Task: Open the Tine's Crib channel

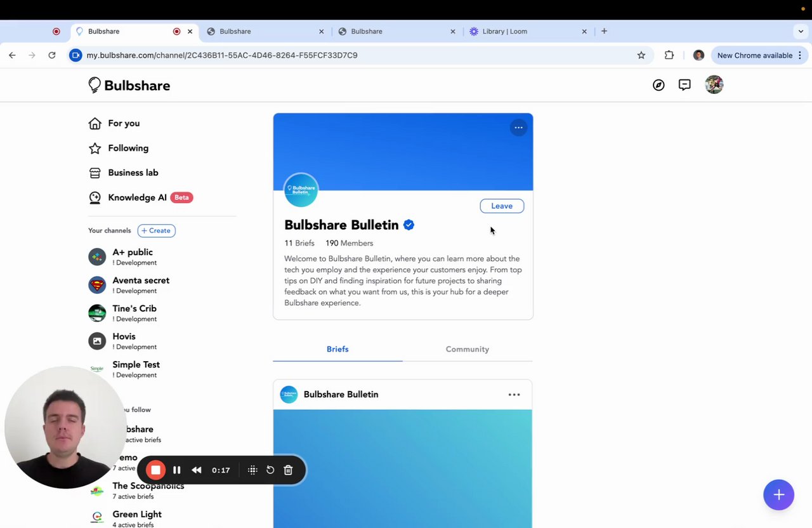Action: tap(134, 313)
